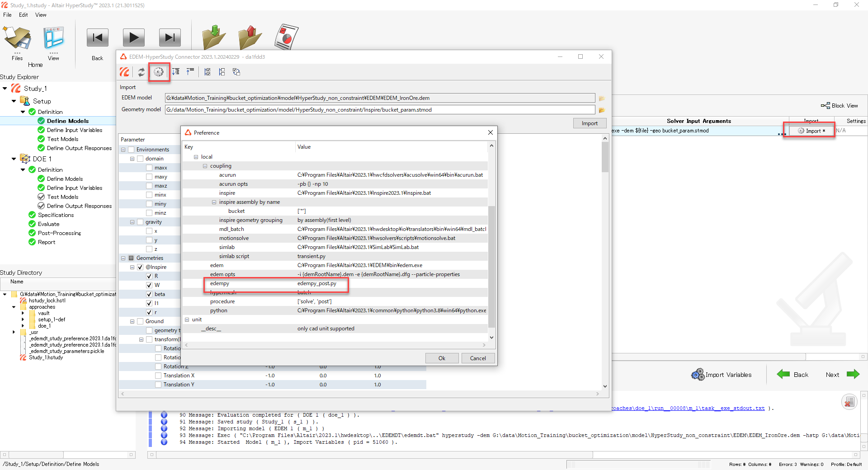Enable the Translation X checkbox
868x470 pixels.
[158, 376]
